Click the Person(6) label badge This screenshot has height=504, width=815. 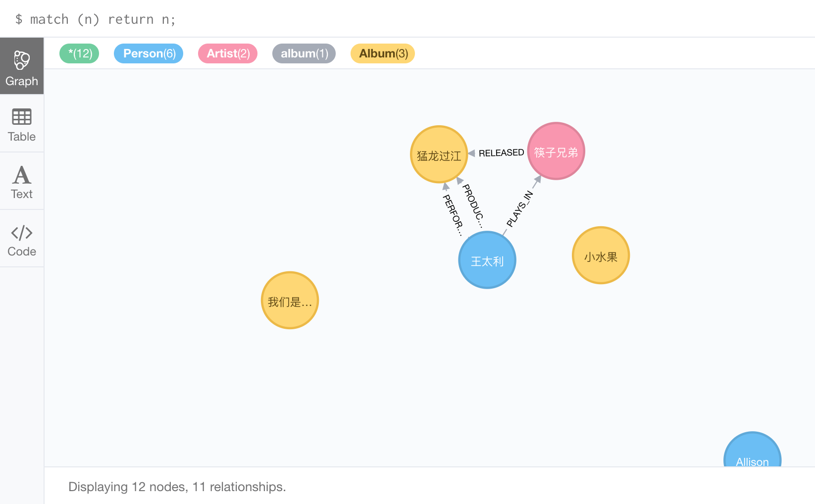coord(149,53)
